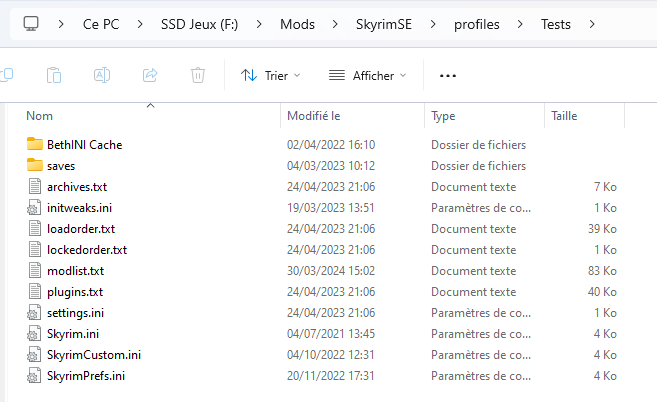Select the BethINI Cache folder icon
The width and height of the screenshot is (657, 402).
click(35, 145)
